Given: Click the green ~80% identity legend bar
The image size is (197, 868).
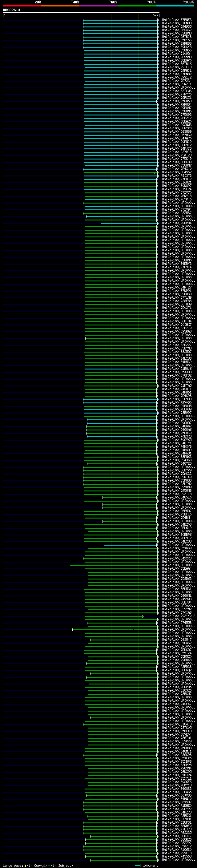Looking at the screenshot, I should [137, 6].
